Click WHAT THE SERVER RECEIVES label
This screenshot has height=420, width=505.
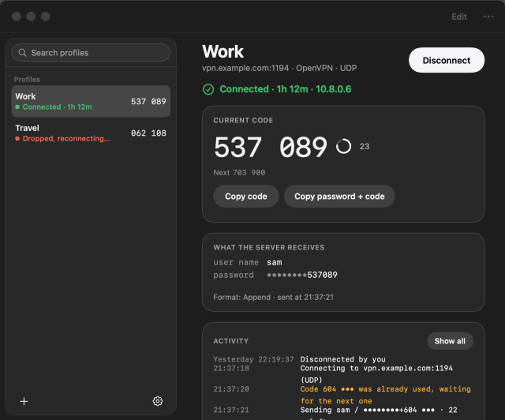pyautogui.click(x=269, y=248)
